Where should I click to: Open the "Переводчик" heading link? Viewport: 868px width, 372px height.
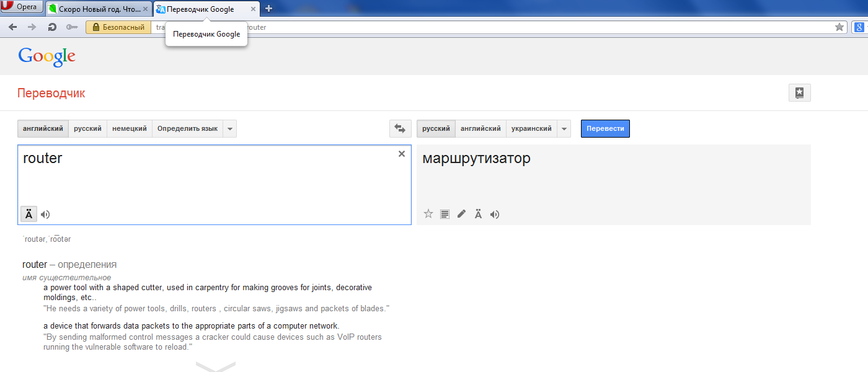click(51, 94)
